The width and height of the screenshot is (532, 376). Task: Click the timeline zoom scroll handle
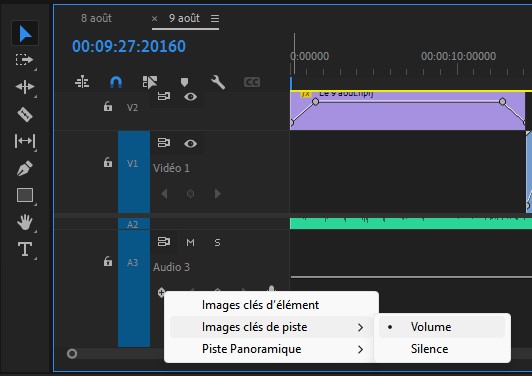click(72, 354)
